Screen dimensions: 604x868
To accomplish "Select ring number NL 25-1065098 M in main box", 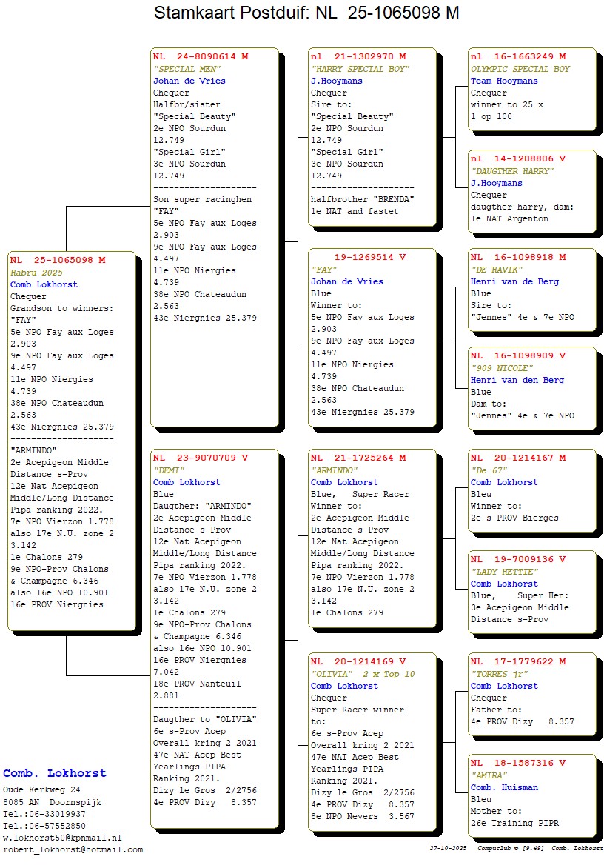I will tap(58, 260).
